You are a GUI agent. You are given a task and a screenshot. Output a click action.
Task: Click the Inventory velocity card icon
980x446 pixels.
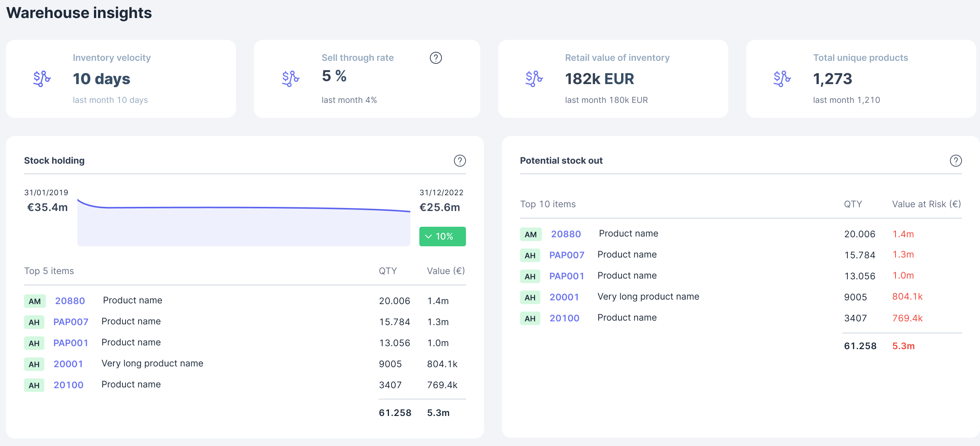pos(42,79)
